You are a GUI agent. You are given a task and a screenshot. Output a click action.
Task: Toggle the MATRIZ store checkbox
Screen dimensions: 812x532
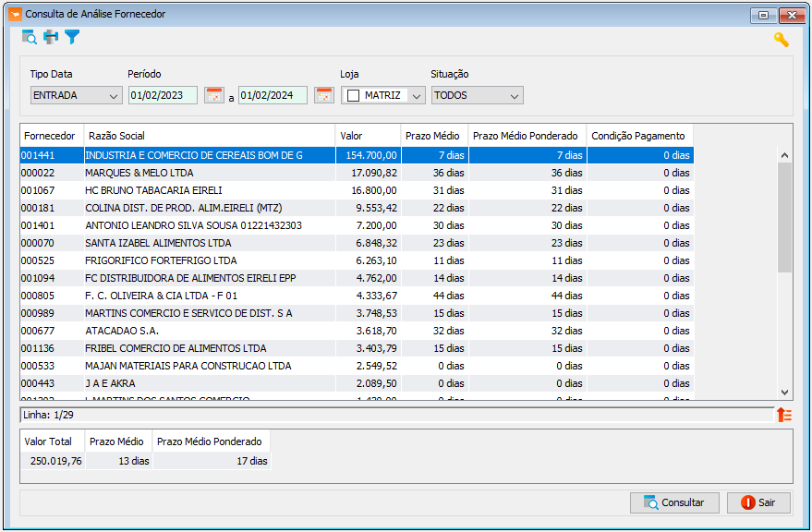[x=353, y=95]
